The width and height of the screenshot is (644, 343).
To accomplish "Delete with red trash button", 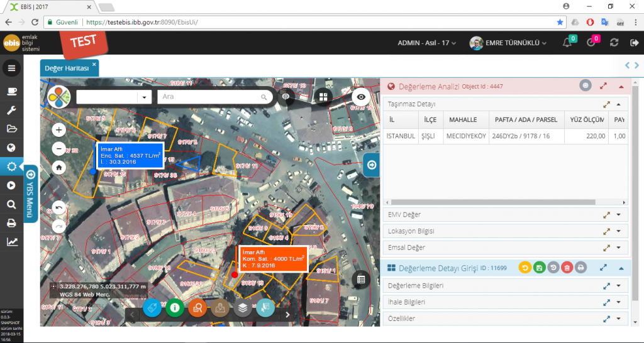I will pyautogui.click(x=567, y=268).
